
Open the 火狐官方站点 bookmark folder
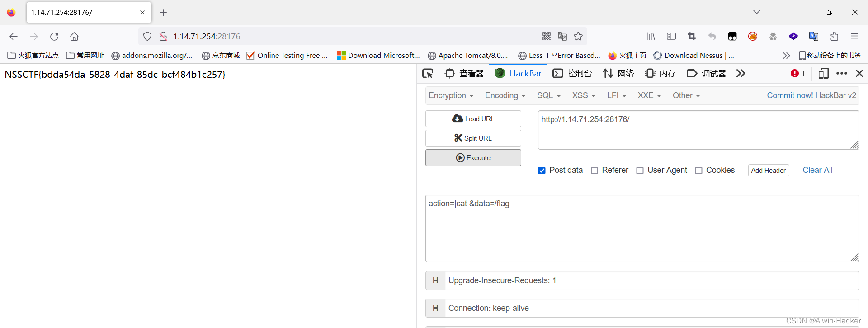(x=33, y=56)
